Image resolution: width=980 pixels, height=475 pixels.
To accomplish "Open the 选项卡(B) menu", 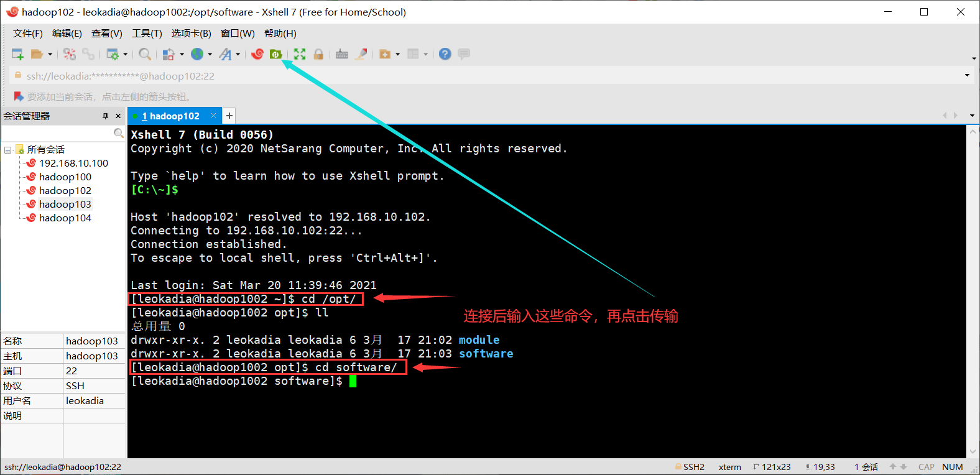I will point(192,34).
